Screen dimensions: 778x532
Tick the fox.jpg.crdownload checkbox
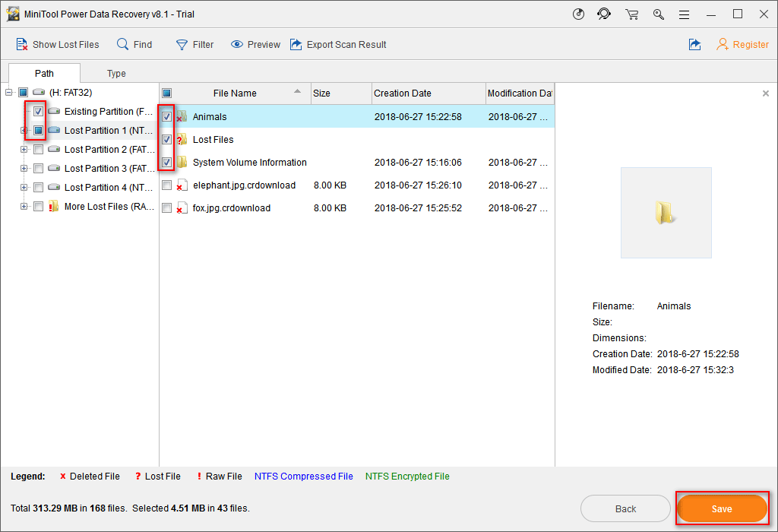(166, 208)
